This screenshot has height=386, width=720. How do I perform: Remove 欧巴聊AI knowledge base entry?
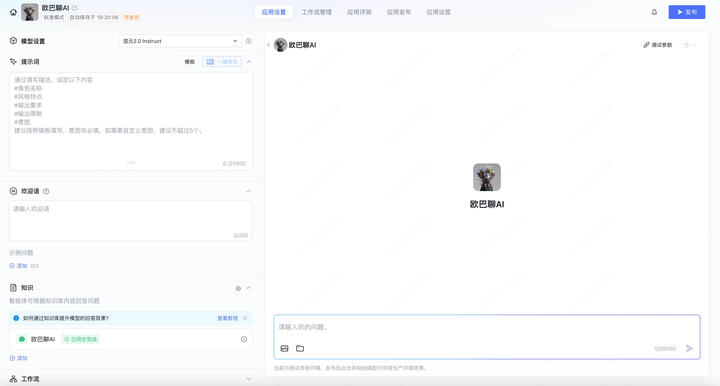pos(244,339)
